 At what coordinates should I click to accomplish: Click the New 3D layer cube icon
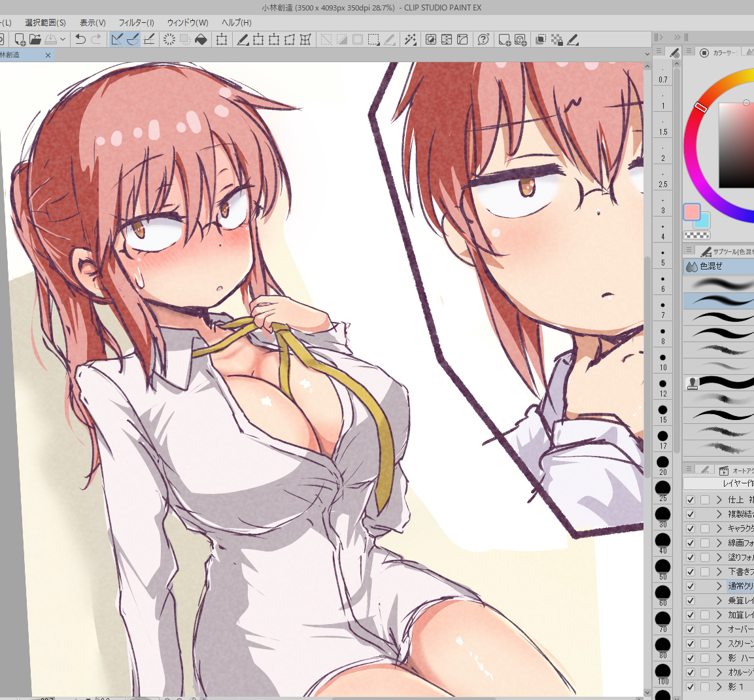point(521,39)
